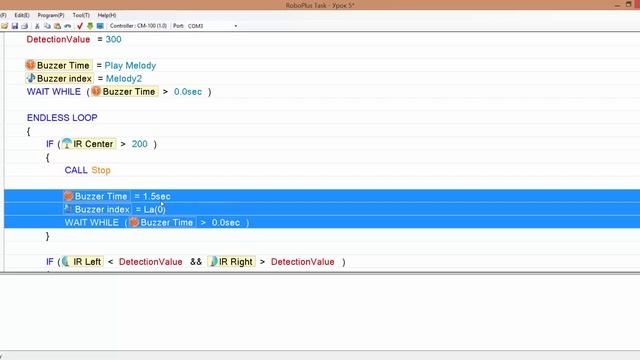Click the value 200 in IF condition
This screenshot has height=360, width=640.
140,144
